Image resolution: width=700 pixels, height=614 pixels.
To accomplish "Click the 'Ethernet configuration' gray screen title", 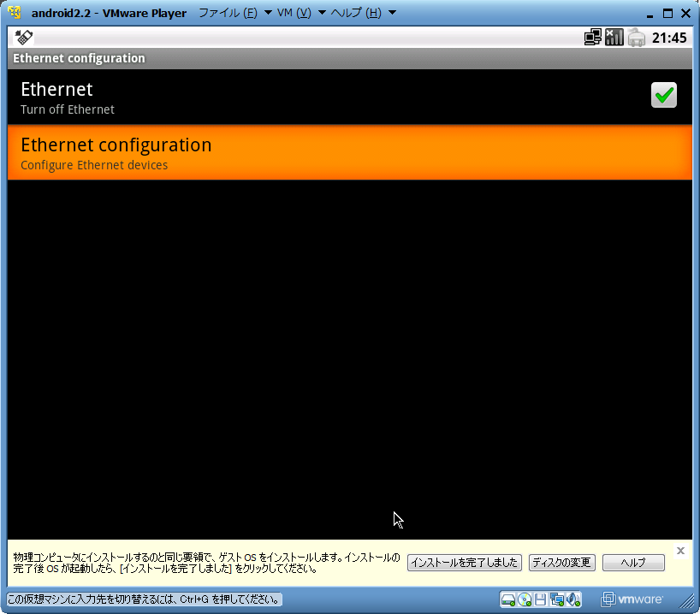I will coord(79,58).
